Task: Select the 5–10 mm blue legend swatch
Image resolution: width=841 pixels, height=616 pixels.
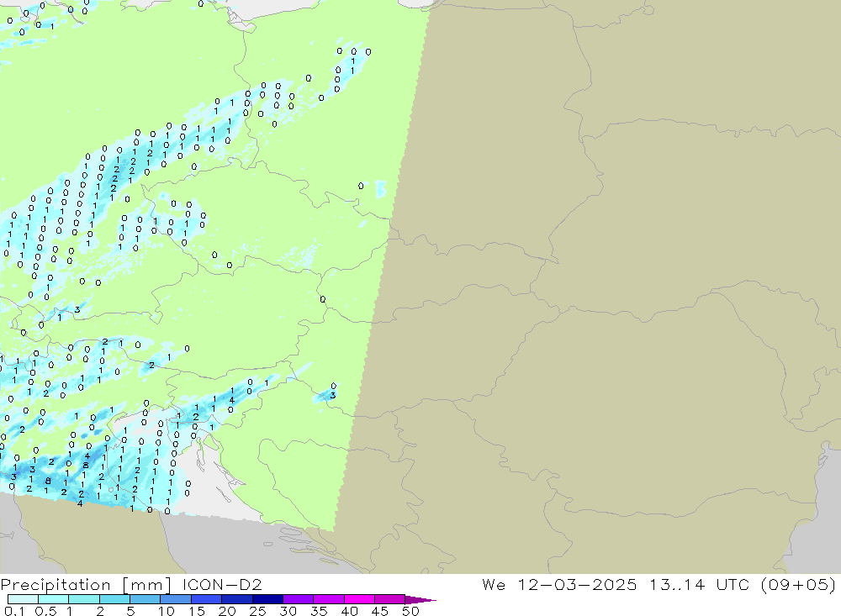Action: pos(145,599)
